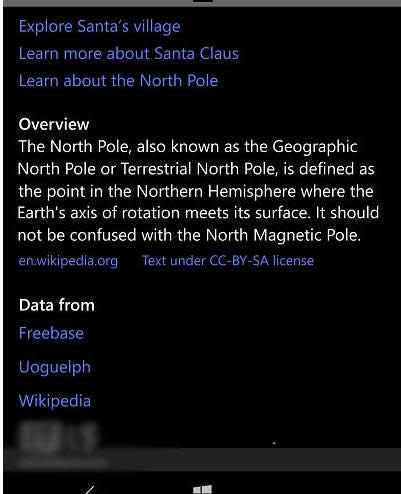This screenshot has height=494, width=401.
Task: Click the words Northern Hemisphere in overview
Action: coord(216,192)
